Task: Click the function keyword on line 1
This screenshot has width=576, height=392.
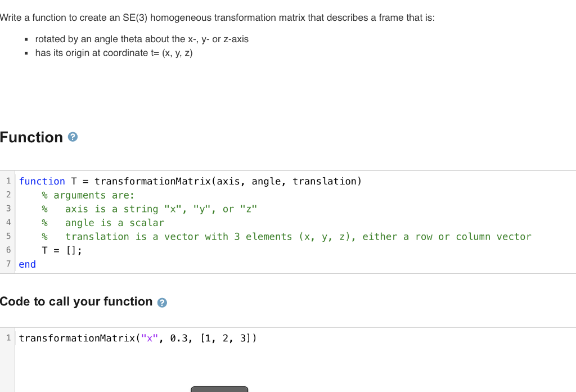Action: [42, 181]
